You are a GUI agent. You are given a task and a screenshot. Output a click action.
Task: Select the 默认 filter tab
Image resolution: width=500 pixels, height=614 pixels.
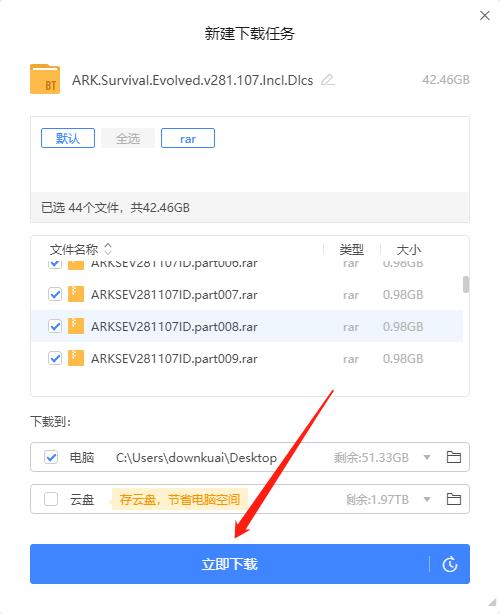pyautogui.click(x=68, y=138)
